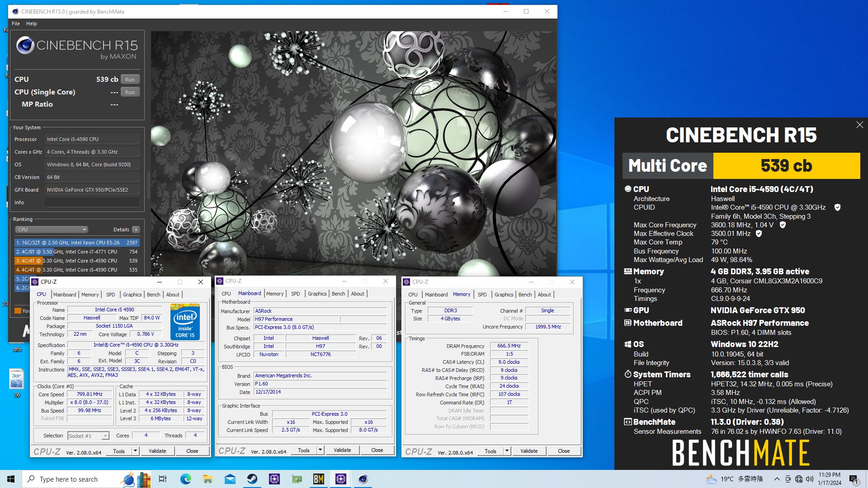Image resolution: width=868 pixels, height=488 pixels.
Task: Open File Explorer from the taskbar
Action: tap(208, 479)
